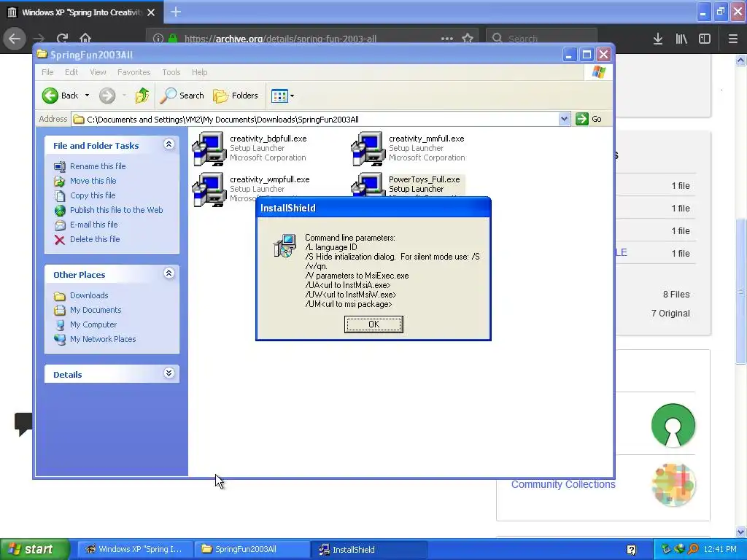Click the publish to Web globe icon
Screen dimensions: 747x560
(x=60, y=211)
